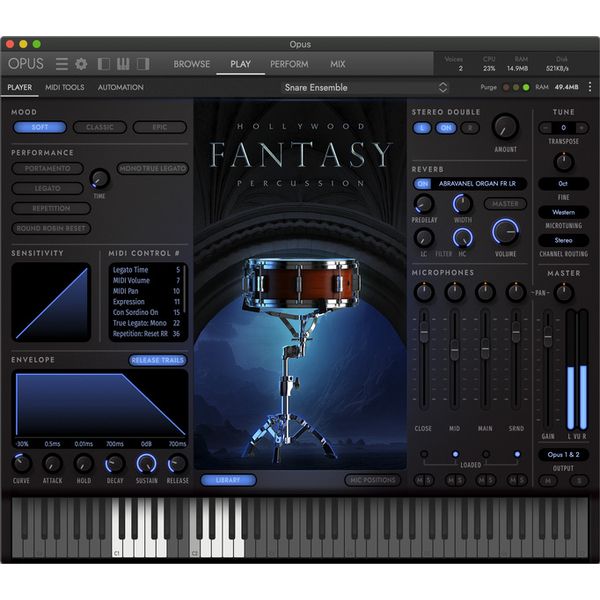Select the Classic mood
This screenshot has height=600, width=600.
click(x=100, y=127)
